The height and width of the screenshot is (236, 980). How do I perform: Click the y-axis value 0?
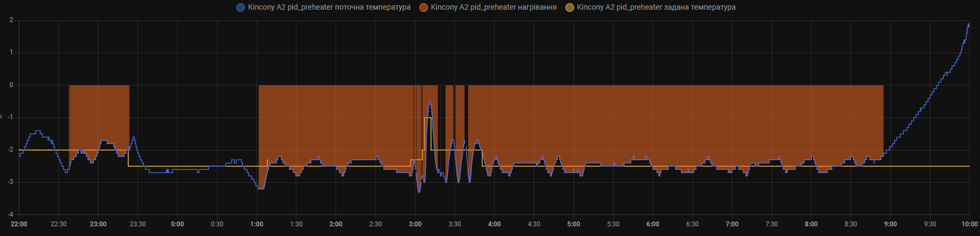pyautogui.click(x=11, y=85)
